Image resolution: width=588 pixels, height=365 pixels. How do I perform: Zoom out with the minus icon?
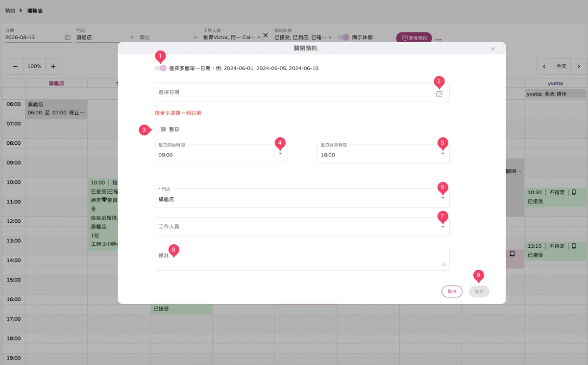click(x=16, y=66)
